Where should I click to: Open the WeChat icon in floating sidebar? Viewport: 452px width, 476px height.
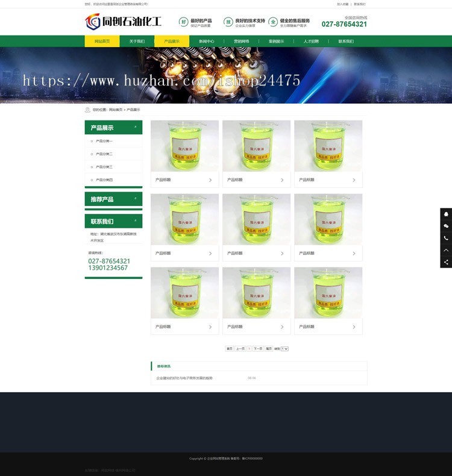pyautogui.click(x=446, y=226)
